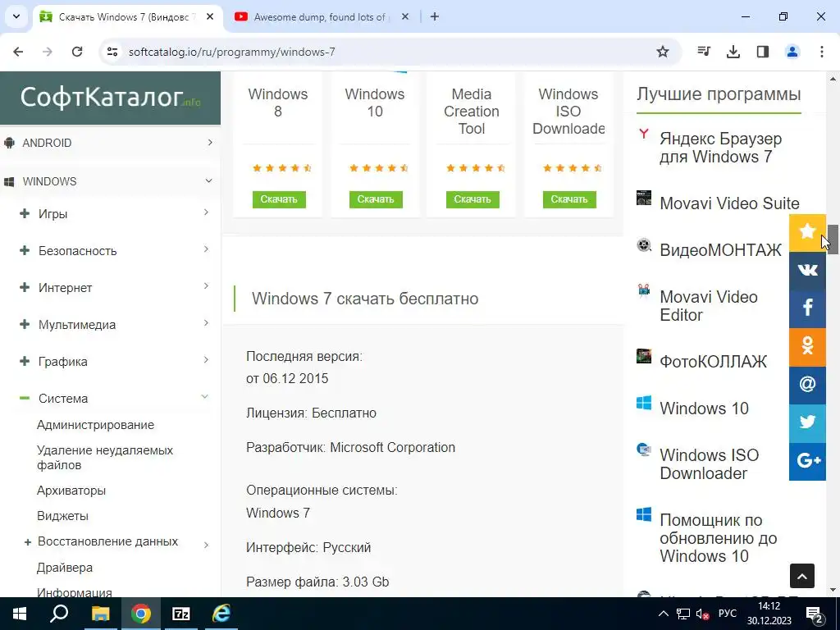The height and width of the screenshot is (630, 840).
Task: Click the page vertical scrollbar thumb
Action: pos(833,240)
